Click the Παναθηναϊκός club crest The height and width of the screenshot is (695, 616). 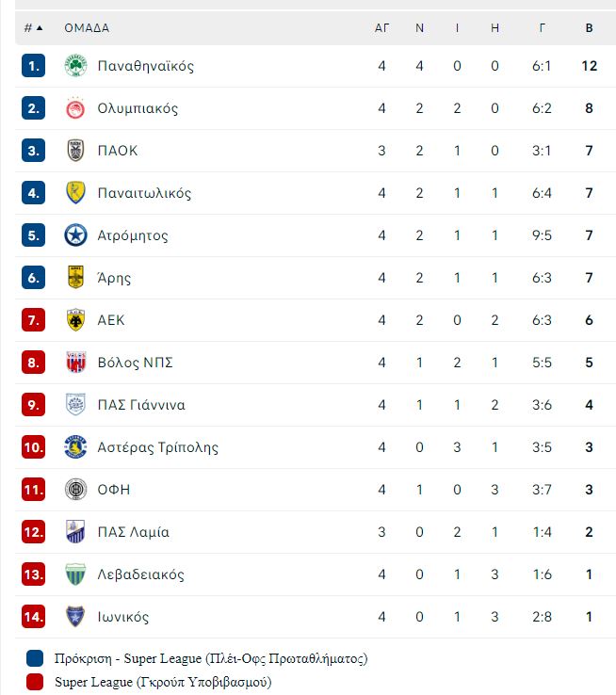pyautogui.click(x=75, y=66)
